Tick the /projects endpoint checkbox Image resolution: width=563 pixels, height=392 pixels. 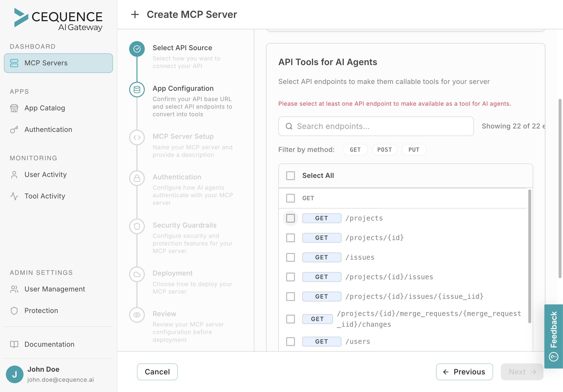[x=291, y=218]
